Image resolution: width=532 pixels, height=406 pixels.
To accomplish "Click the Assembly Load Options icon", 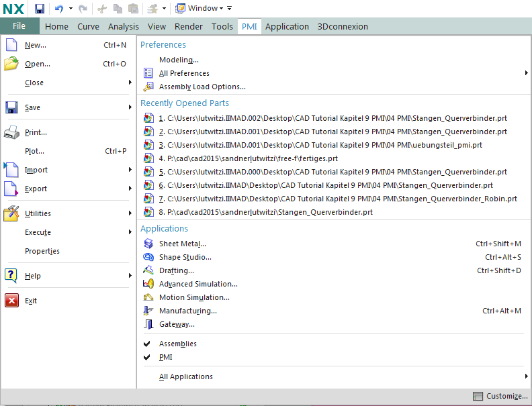I will coord(148,87).
